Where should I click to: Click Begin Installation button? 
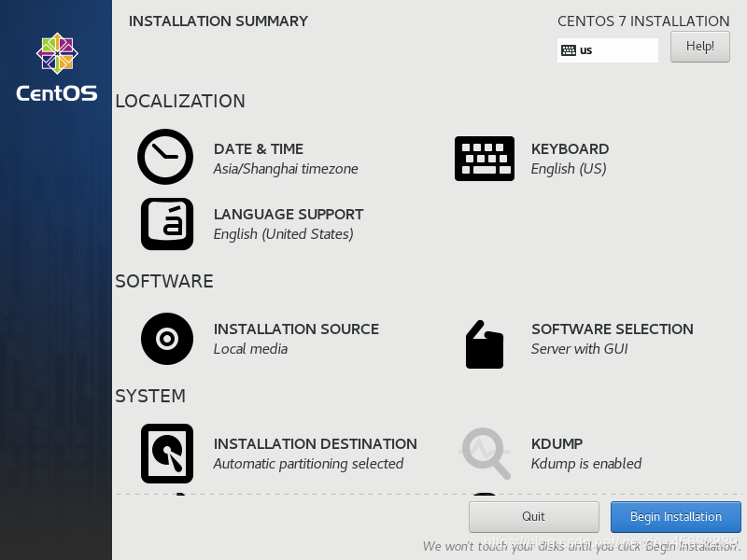pos(675,517)
